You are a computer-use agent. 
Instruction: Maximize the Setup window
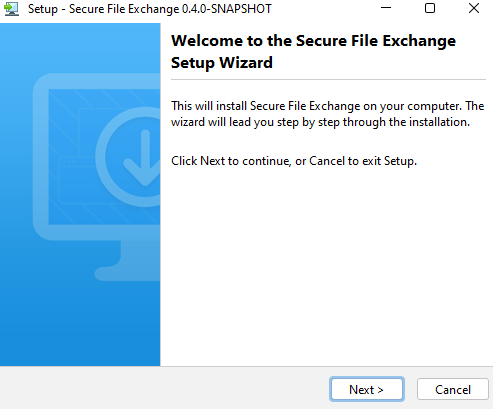pyautogui.click(x=430, y=8)
